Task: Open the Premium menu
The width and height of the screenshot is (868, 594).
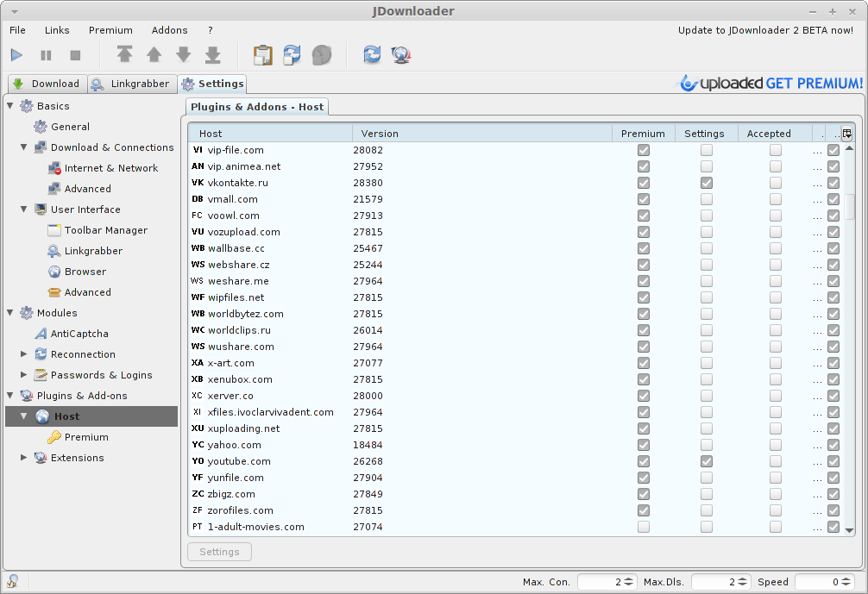Action: [110, 30]
